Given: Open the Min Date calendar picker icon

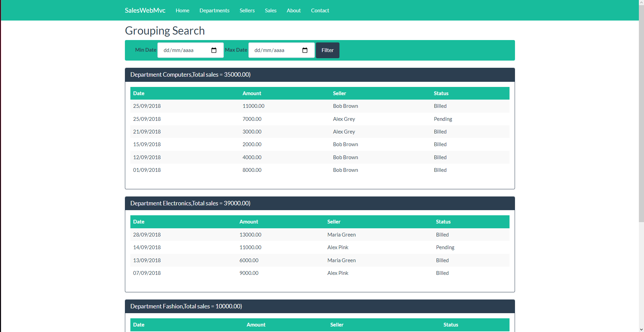Looking at the screenshot, I should (214, 50).
